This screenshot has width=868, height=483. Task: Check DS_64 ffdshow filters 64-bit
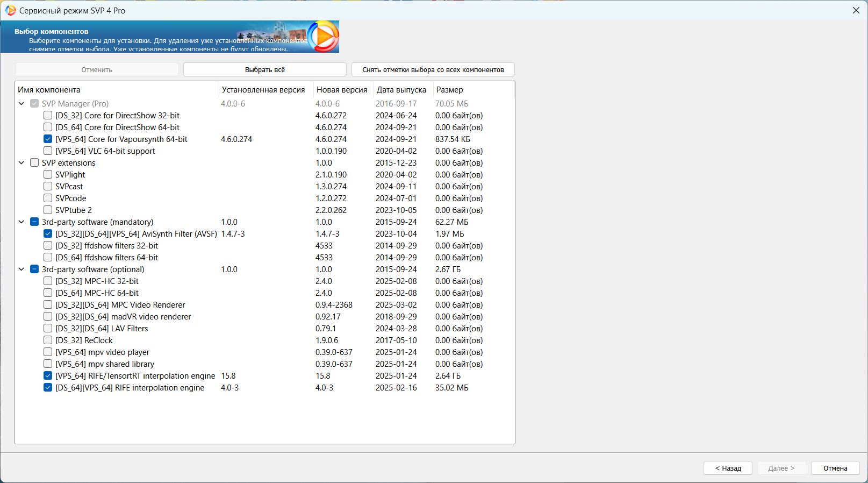coord(48,257)
